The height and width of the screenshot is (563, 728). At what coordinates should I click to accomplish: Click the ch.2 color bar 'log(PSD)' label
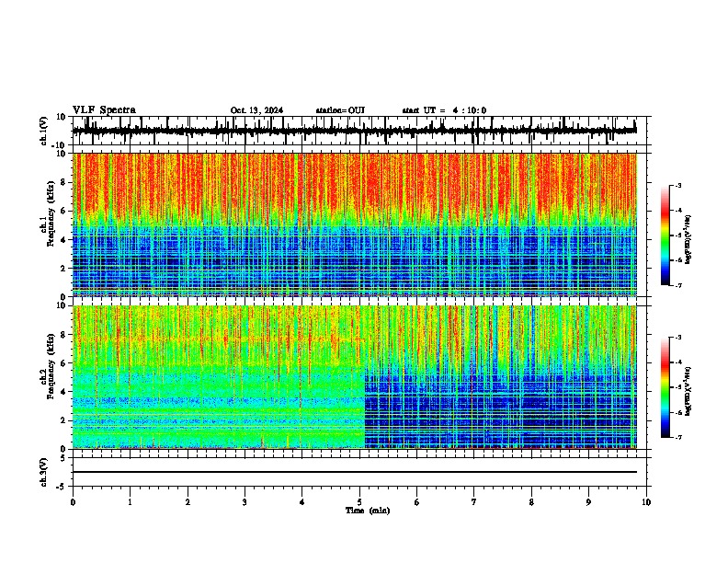click(x=688, y=391)
